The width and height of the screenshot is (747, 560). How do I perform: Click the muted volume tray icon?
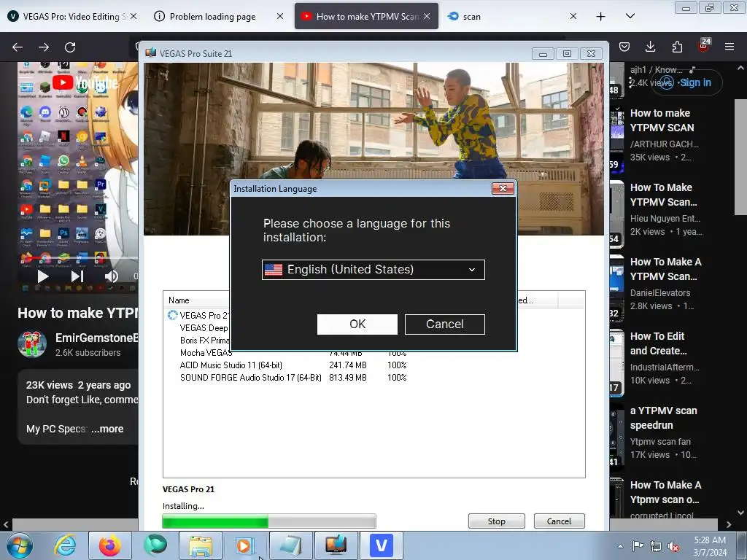click(x=673, y=546)
